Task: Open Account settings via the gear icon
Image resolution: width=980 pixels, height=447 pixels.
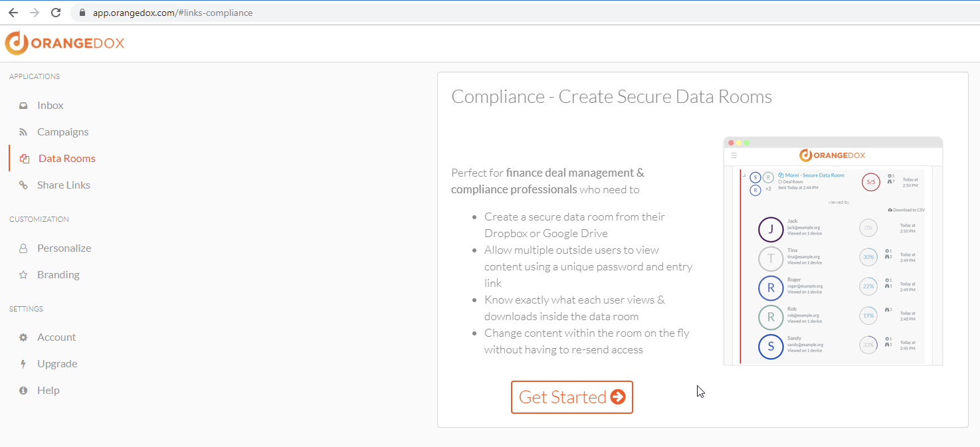Action: coord(24,337)
